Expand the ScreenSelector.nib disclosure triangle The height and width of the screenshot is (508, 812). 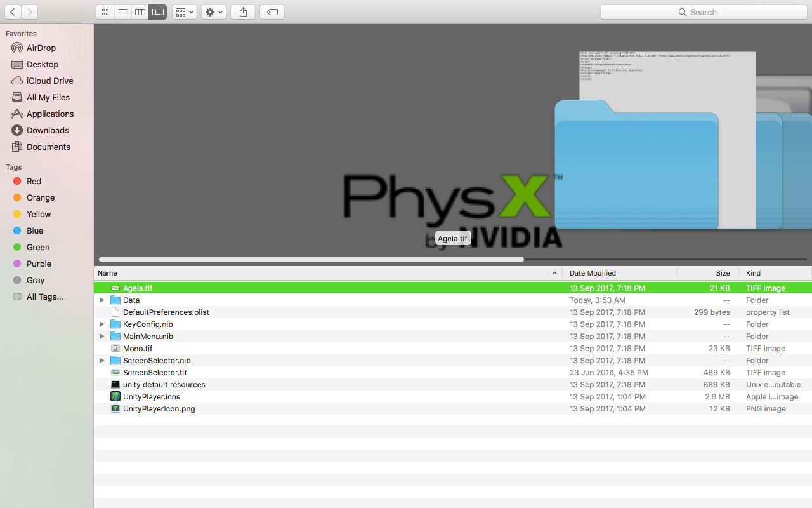tap(101, 361)
